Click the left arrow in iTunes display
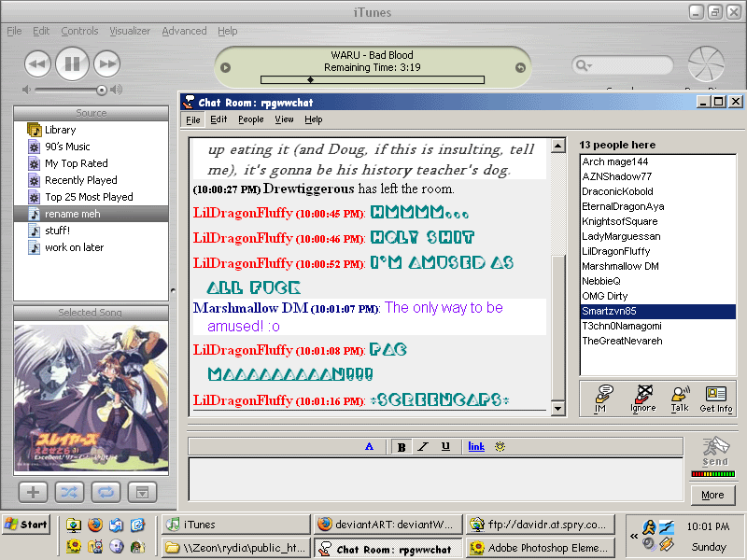Viewport: 747px width, 560px height. [x=226, y=67]
